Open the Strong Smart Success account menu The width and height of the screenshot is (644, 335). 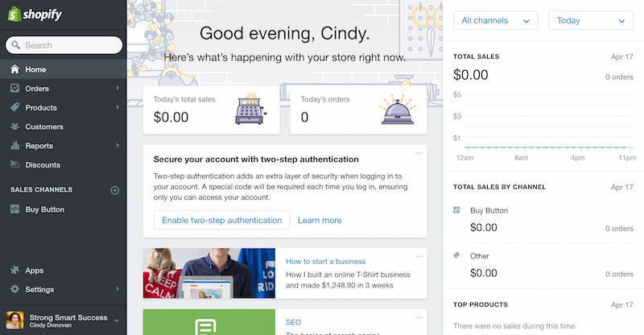(x=63, y=320)
